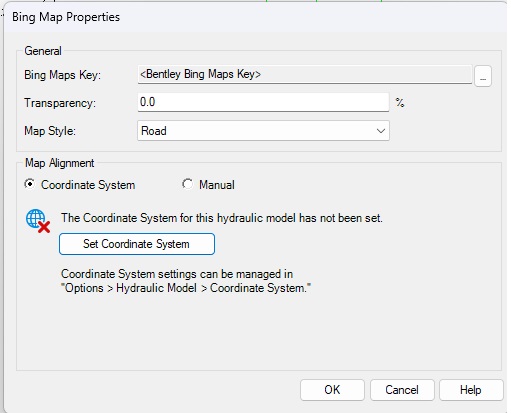511x413 pixels.
Task: Select the Coordinate System radio button
Action: [30, 184]
